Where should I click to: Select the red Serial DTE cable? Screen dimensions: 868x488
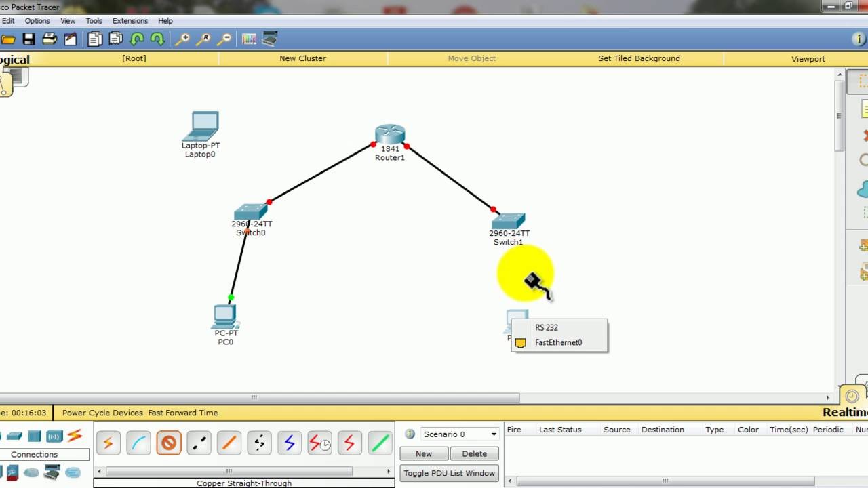coord(349,443)
